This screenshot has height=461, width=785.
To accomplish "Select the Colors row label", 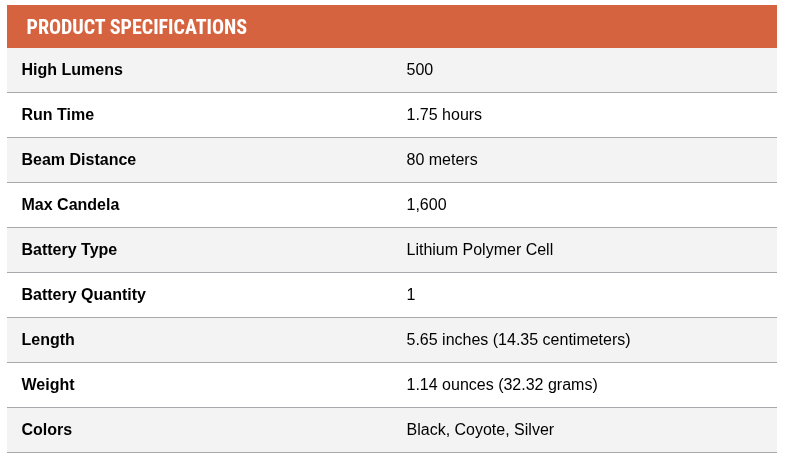I will pos(47,430).
